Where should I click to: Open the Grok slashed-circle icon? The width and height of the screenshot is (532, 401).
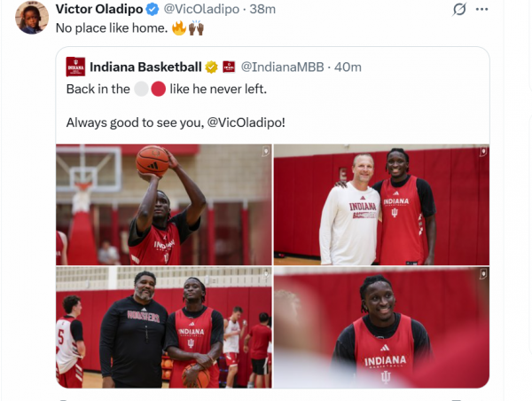[459, 9]
